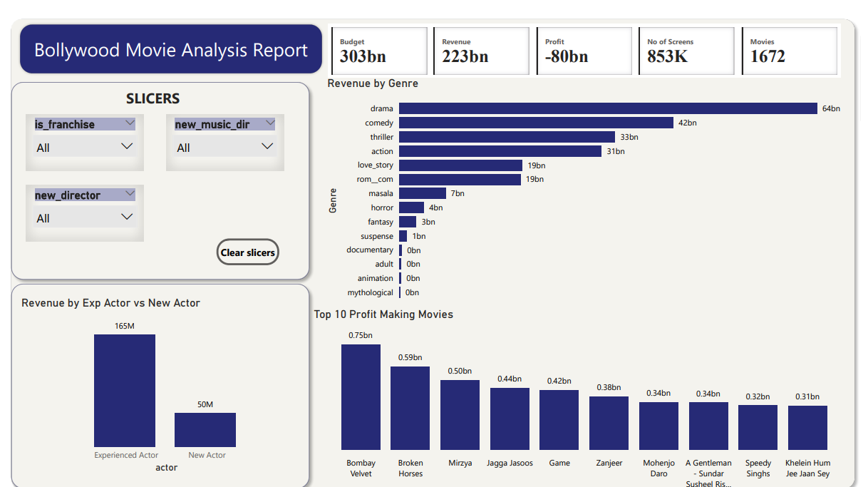Click the new_music_dir header chevron
This screenshot has width=868, height=487.
pyautogui.click(x=269, y=123)
